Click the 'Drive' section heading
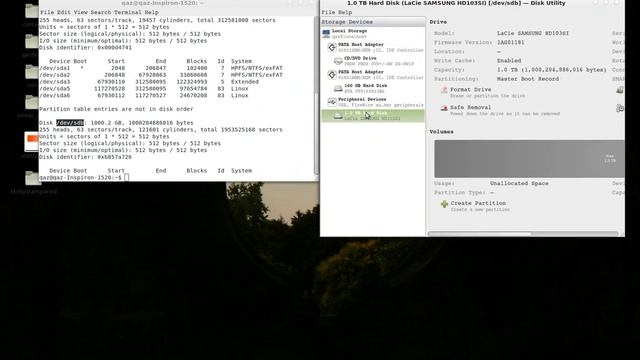Image resolution: width=640 pixels, height=360 pixels. (438, 22)
